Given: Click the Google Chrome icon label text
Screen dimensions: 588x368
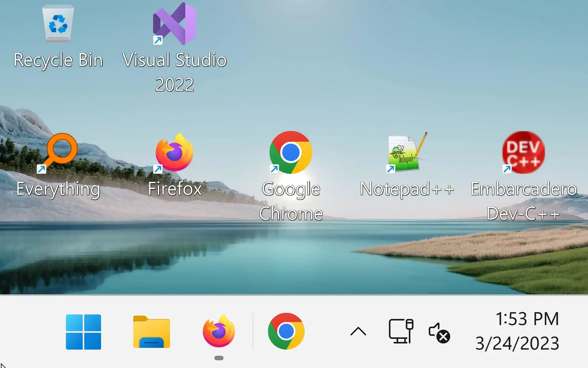Looking at the screenshot, I should pos(291,201).
